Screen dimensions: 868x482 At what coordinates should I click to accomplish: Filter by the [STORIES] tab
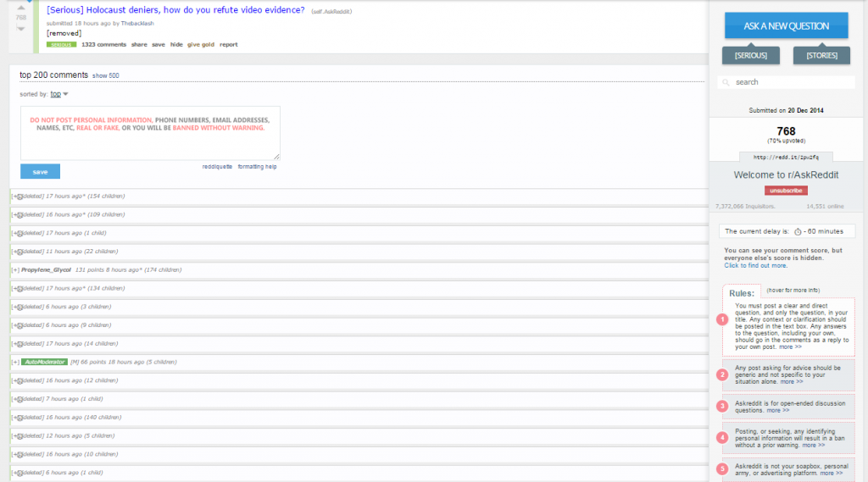click(821, 55)
